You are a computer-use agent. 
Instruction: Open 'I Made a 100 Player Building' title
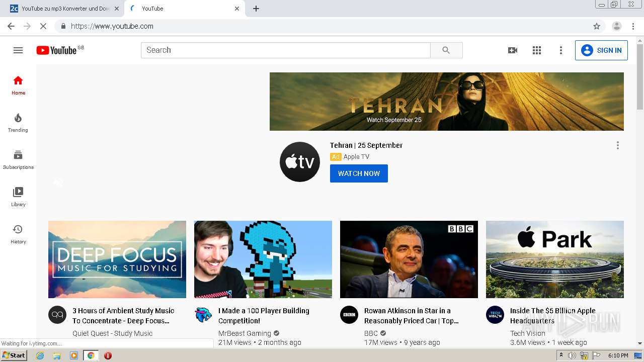(x=264, y=316)
